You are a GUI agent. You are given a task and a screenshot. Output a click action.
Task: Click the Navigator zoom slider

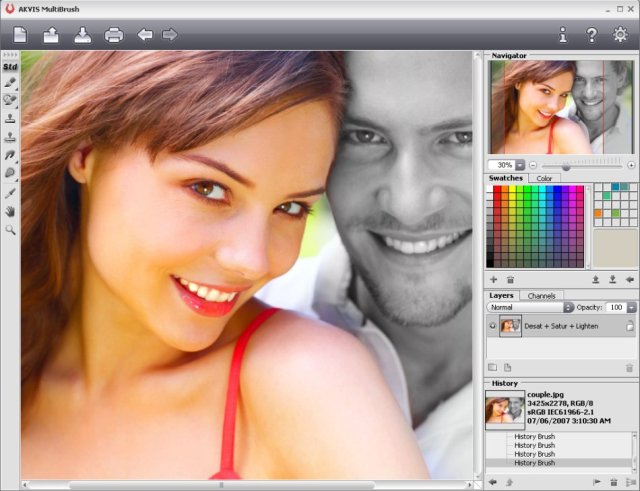point(580,164)
